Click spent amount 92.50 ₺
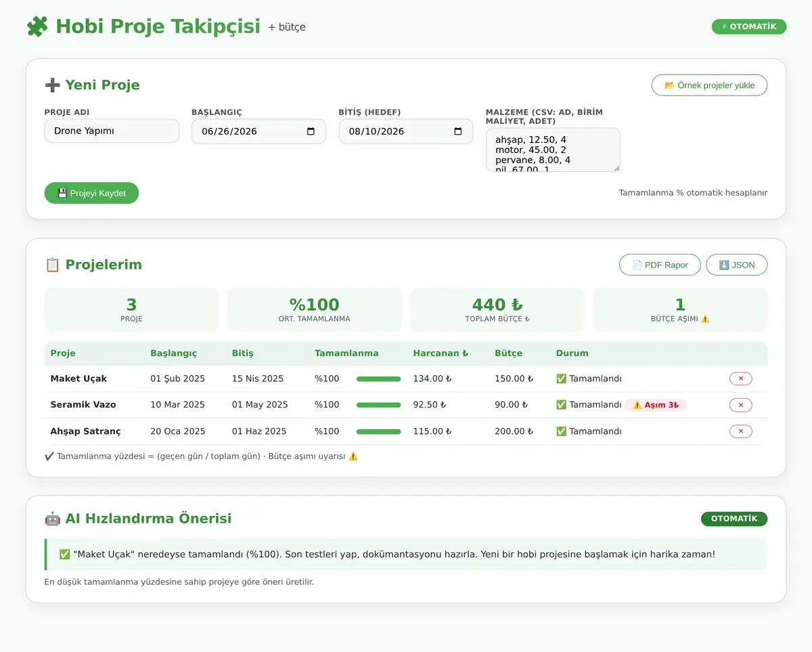This screenshot has width=812, height=652. click(x=430, y=405)
